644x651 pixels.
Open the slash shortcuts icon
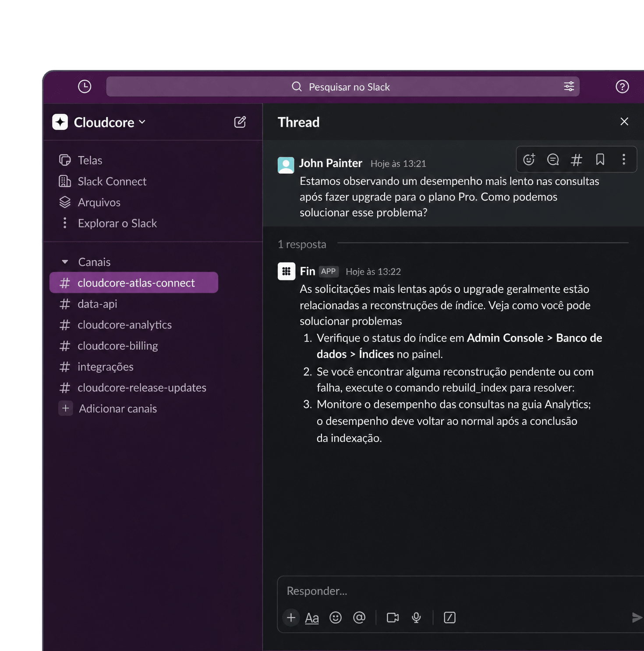point(450,617)
